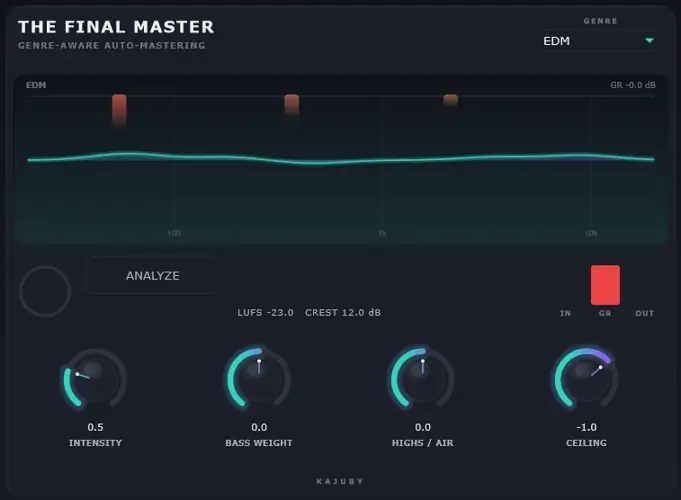Click the Ceiling value -1.0
681x500 pixels.
[586, 427]
